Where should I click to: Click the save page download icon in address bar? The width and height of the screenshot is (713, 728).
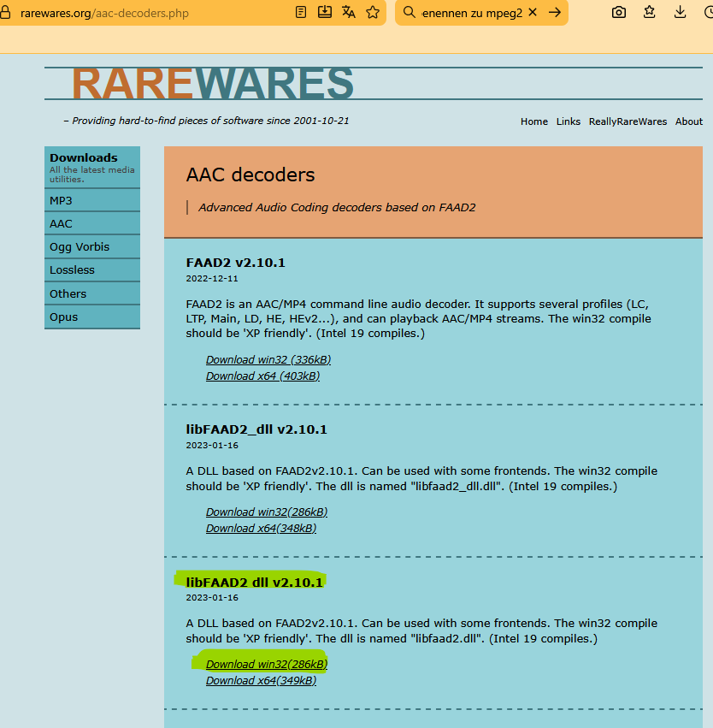click(325, 12)
